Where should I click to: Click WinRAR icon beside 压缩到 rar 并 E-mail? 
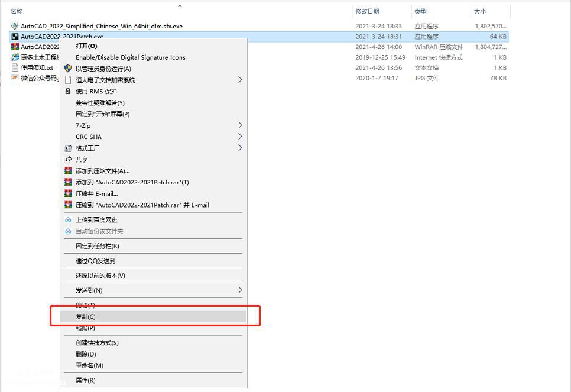pyautogui.click(x=68, y=205)
